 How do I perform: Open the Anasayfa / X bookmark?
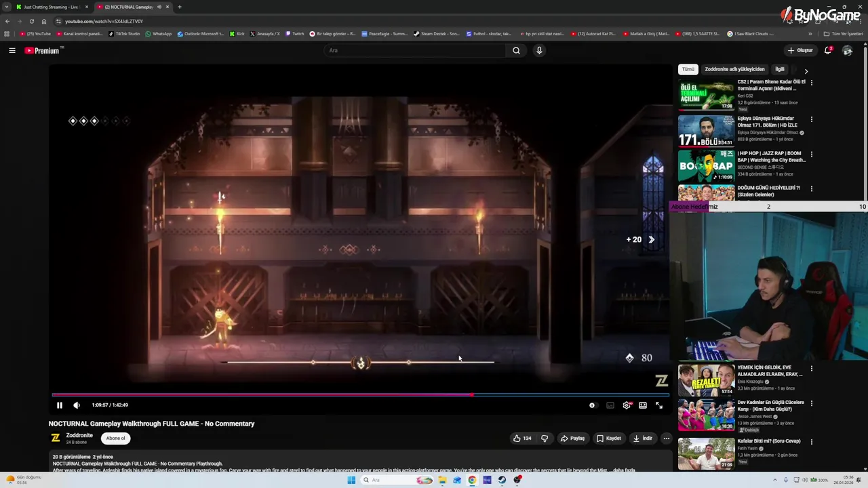pyautogui.click(x=265, y=33)
